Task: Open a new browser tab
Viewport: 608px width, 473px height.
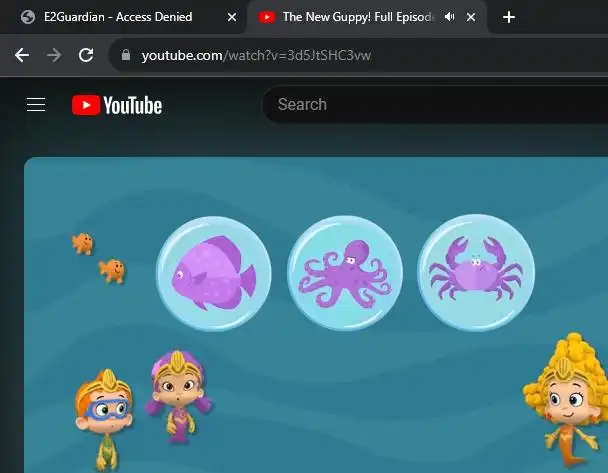Action: (509, 17)
